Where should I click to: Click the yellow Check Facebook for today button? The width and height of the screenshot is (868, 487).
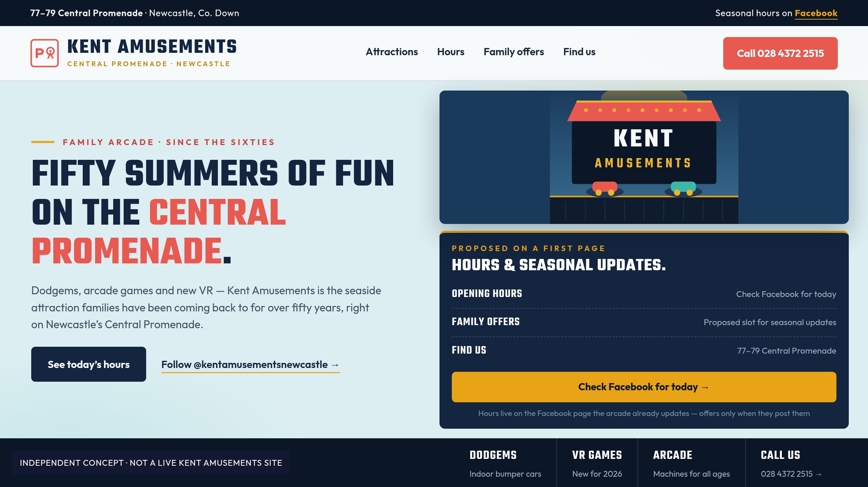click(644, 387)
